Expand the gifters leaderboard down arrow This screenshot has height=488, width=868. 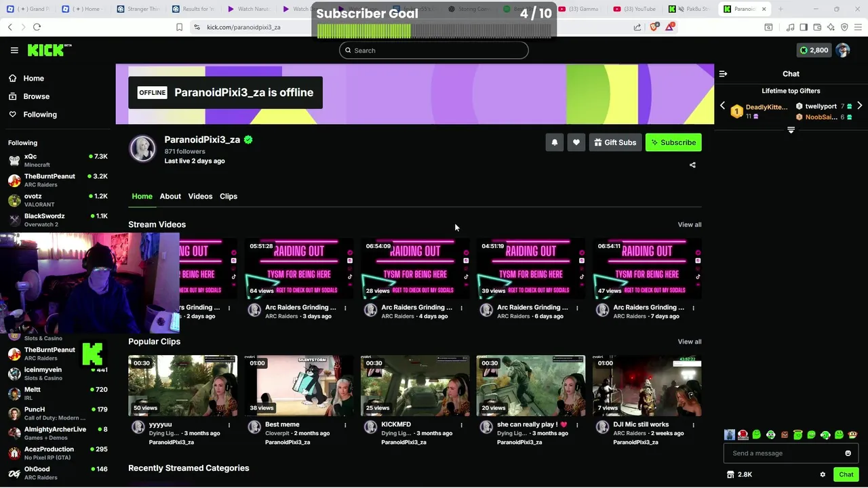coord(791,130)
